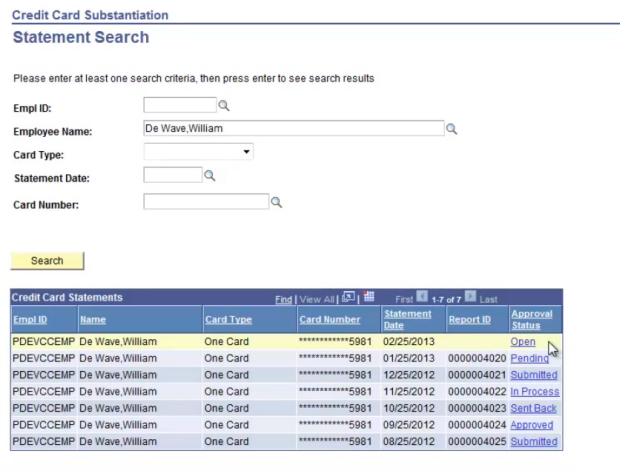Go to next rows using right arrow
This screenshot has width=620, height=470.
click(x=469, y=297)
